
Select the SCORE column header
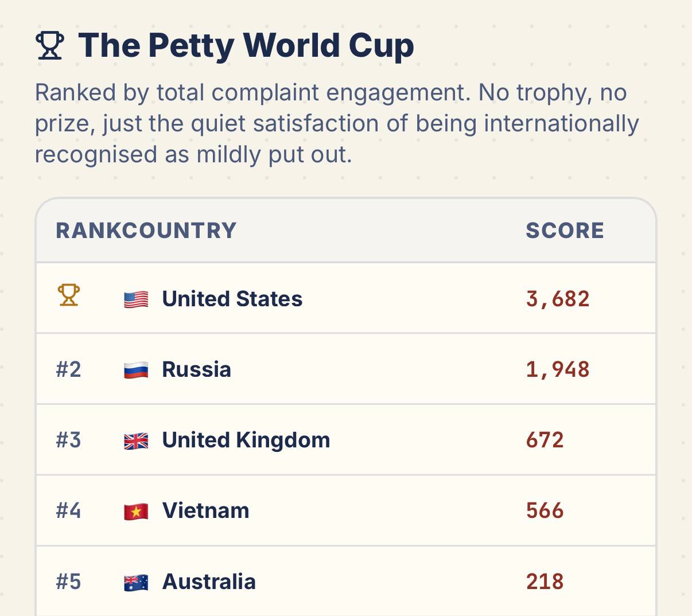pyautogui.click(x=565, y=231)
